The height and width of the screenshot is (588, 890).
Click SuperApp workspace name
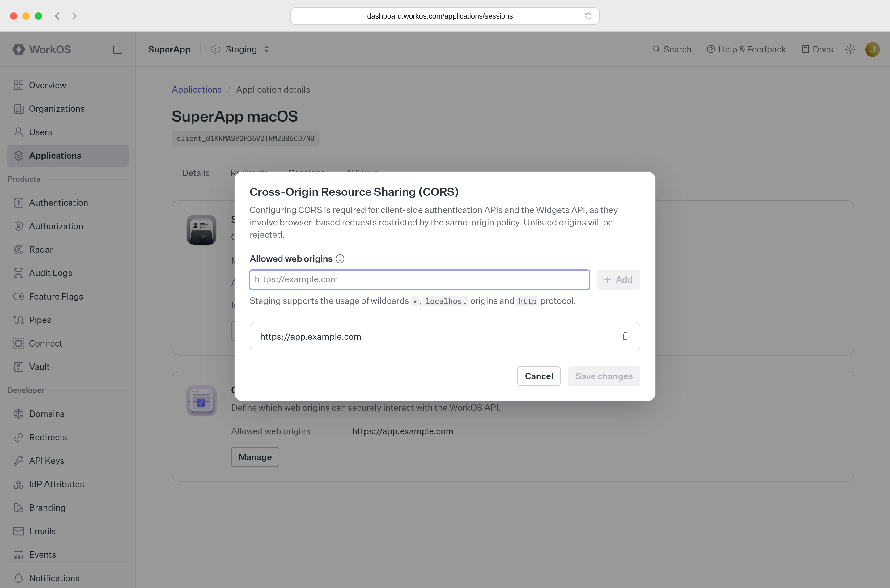point(169,49)
